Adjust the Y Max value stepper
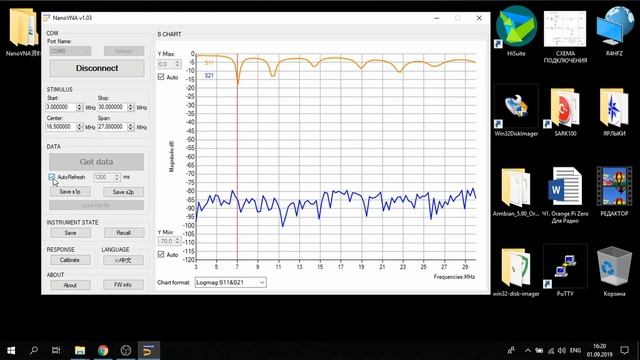 pyautogui.click(x=178, y=64)
